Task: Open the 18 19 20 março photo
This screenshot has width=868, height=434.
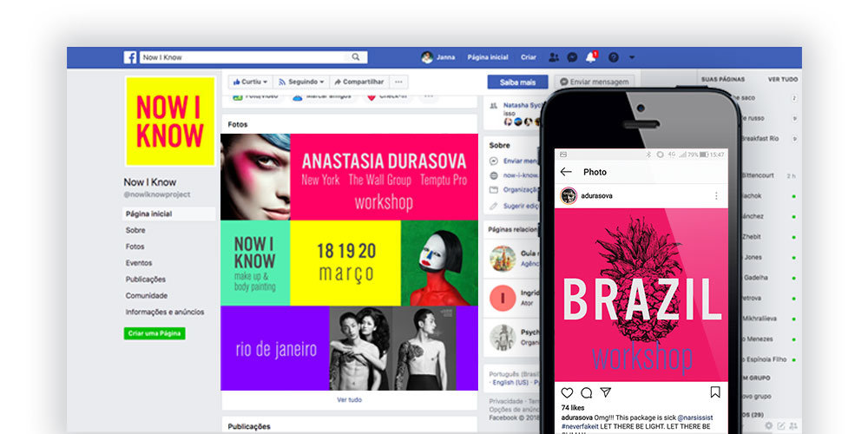Action: (x=345, y=263)
